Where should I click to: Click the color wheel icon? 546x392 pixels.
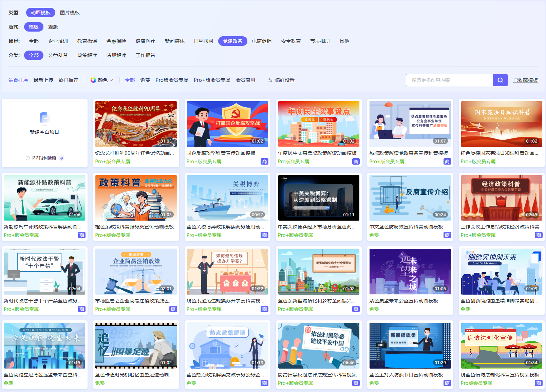93,80
